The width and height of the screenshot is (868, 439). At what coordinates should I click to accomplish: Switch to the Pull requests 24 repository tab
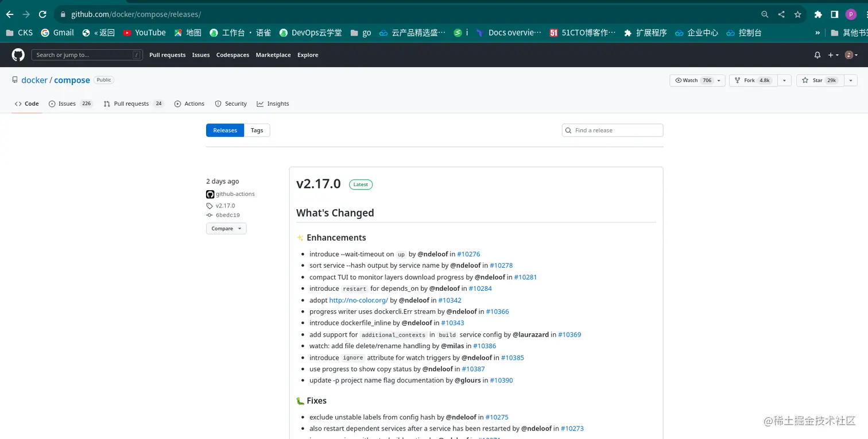click(x=133, y=104)
